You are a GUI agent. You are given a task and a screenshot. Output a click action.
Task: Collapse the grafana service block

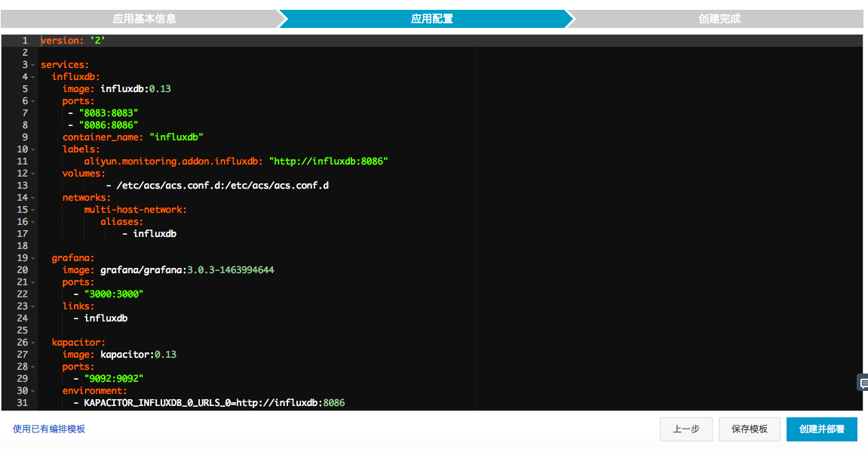coord(34,257)
